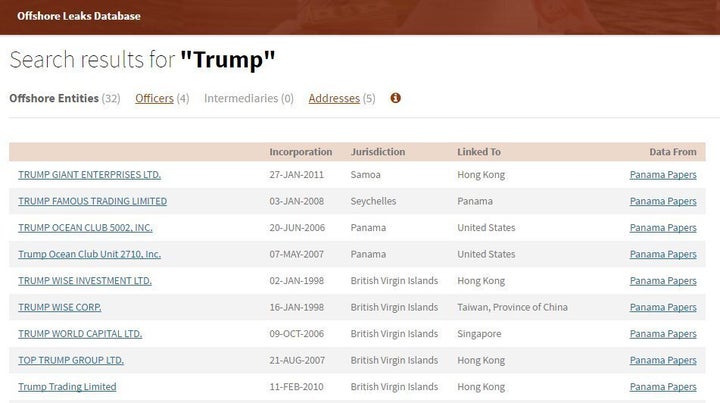Click the date 02-JAN-1998
720x403 pixels.
pyautogui.click(x=297, y=281)
